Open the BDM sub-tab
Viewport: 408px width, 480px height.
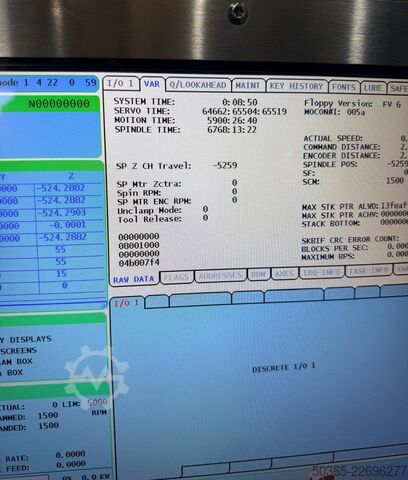coord(258,274)
